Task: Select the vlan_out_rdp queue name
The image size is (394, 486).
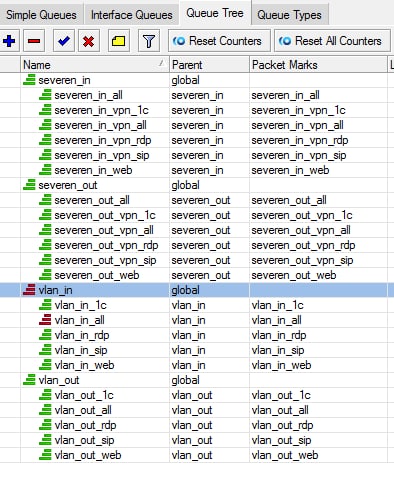Action: click(85, 425)
